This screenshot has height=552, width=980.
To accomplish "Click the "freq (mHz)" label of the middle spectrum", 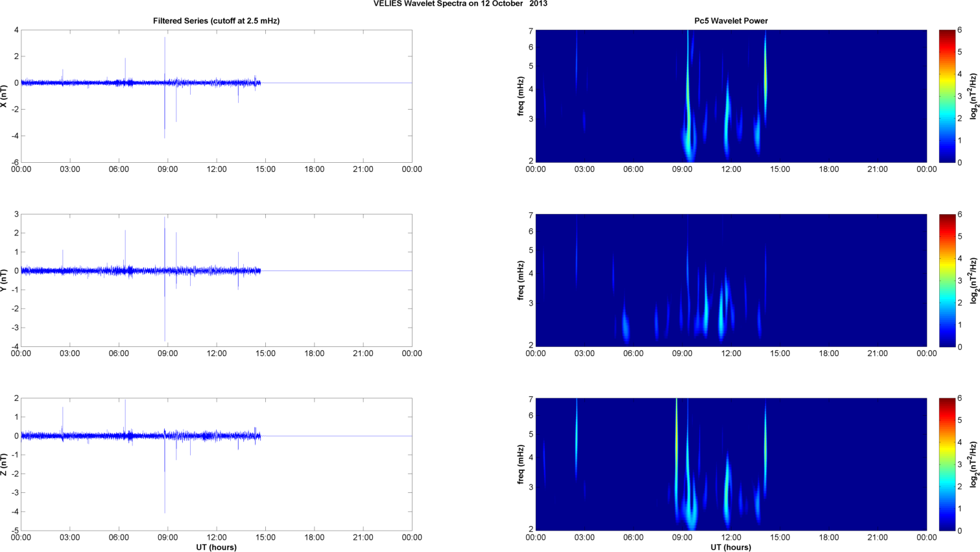I will [521, 280].
